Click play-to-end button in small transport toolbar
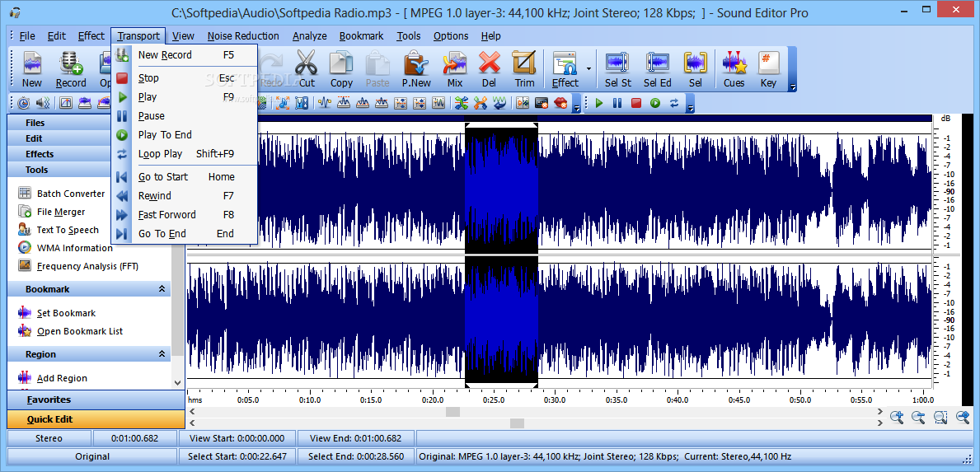980x472 pixels. pyautogui.click(x=655, y=103)
